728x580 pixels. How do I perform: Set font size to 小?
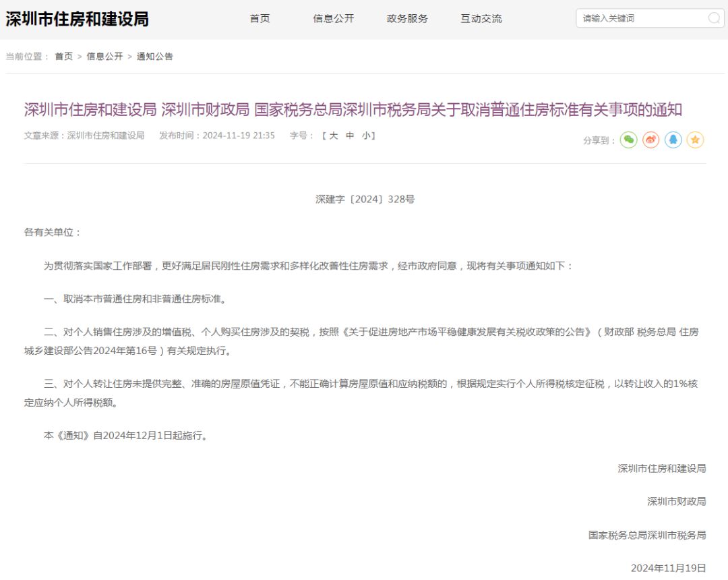click(x=366, y=136)
